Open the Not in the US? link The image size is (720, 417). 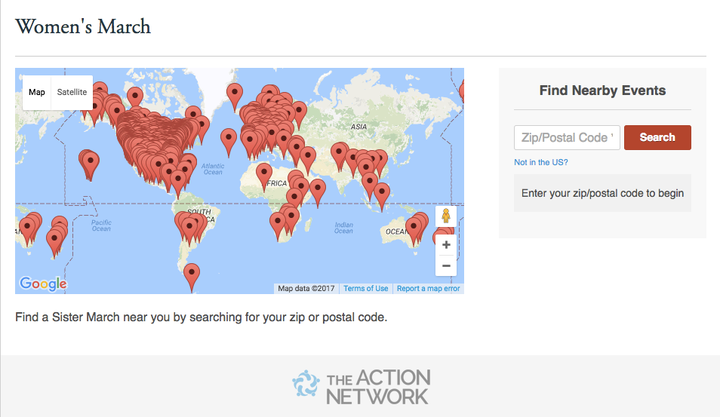point(541,162)
